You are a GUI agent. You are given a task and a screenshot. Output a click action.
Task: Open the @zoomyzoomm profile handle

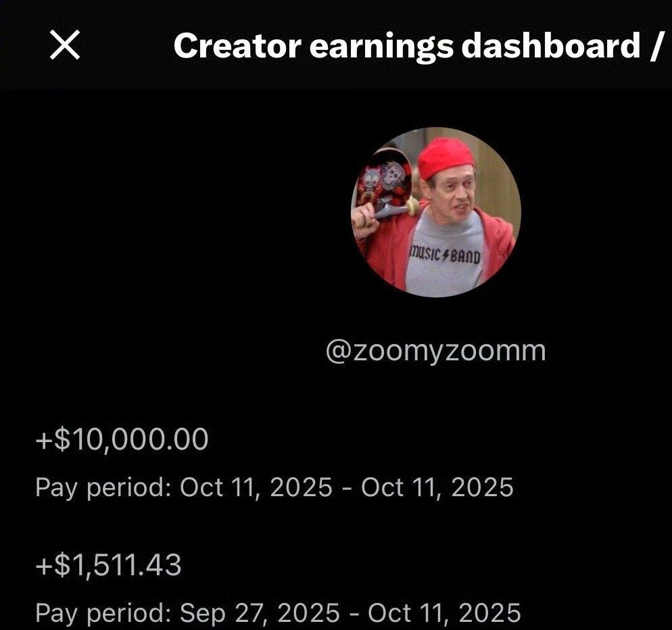(436, 352)
